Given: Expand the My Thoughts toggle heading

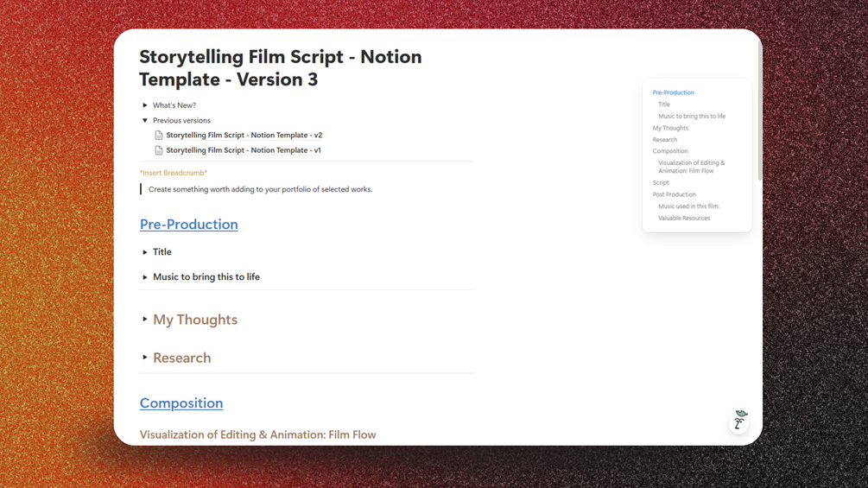Looking at the screenshot, I should (144, 320).
